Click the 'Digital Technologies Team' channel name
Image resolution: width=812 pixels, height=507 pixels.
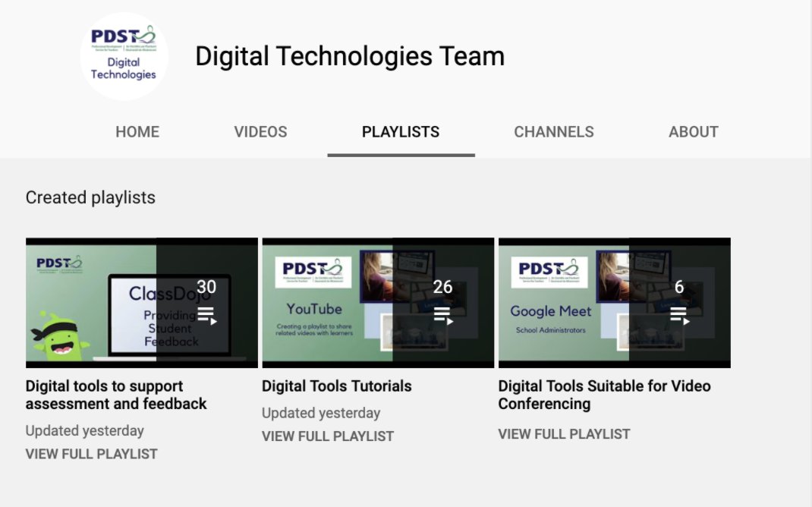(x=350, y=56)
